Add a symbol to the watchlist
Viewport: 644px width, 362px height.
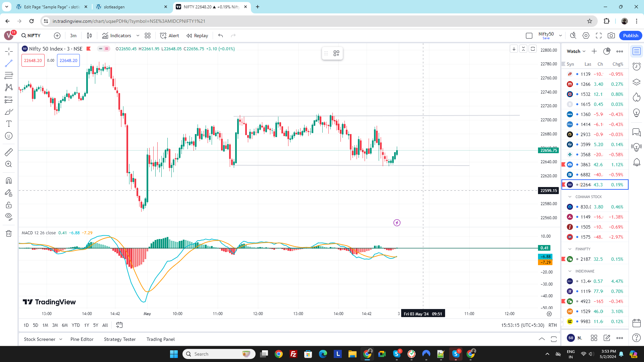[594, 51]
